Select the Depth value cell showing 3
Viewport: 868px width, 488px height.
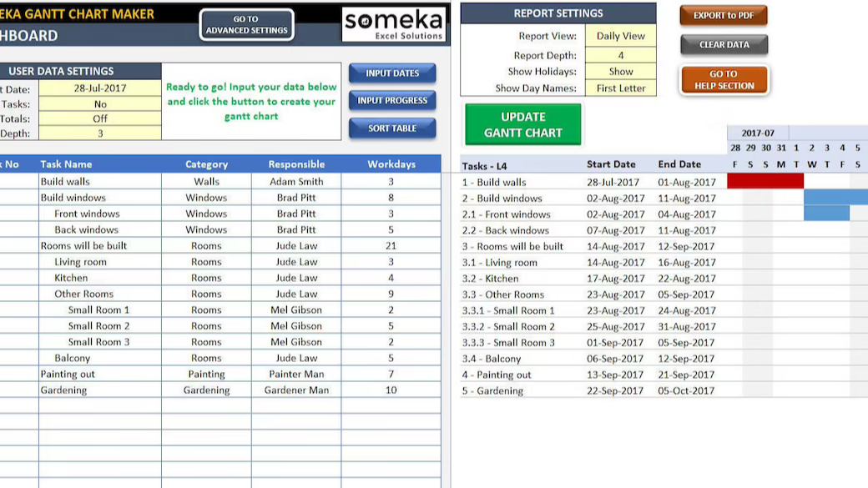(x=101, y=133)
